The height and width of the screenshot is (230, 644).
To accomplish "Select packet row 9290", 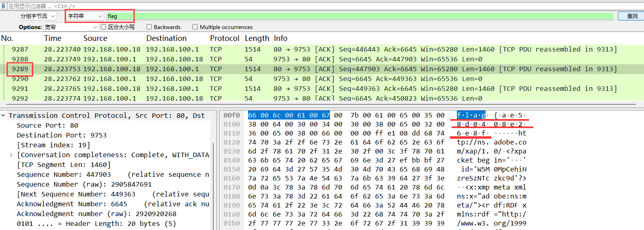I will point(322,79).
